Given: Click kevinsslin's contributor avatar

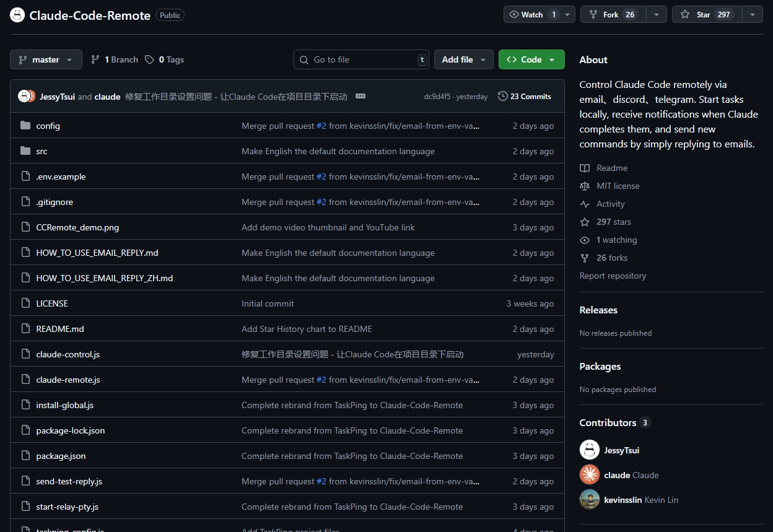Looking at the screenshot, I should [590, 500].
